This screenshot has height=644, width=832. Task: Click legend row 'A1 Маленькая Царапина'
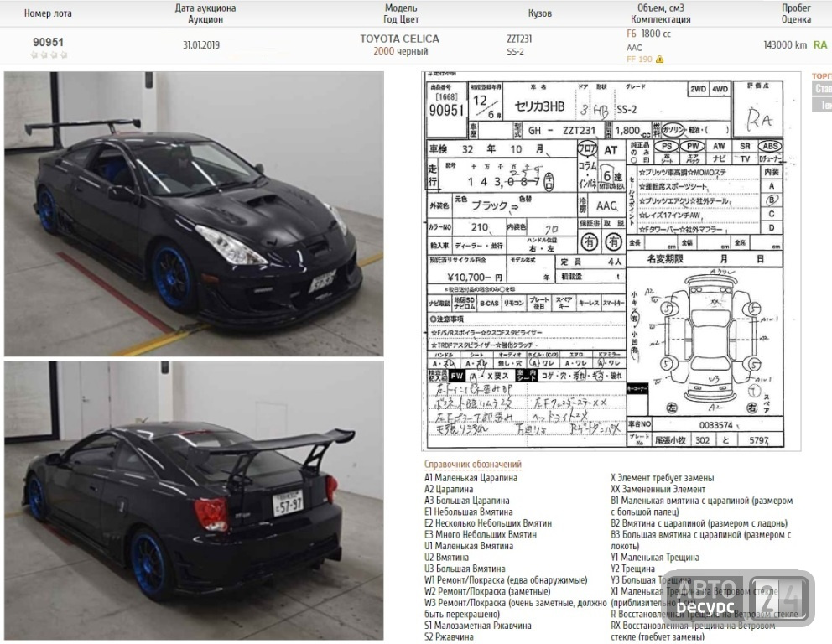point(471,477)
